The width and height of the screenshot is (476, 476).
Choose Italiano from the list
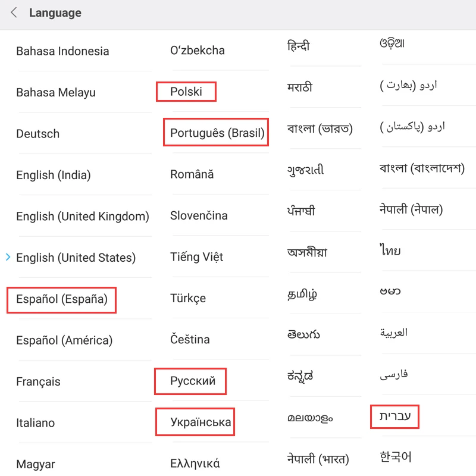pos(36,423)
